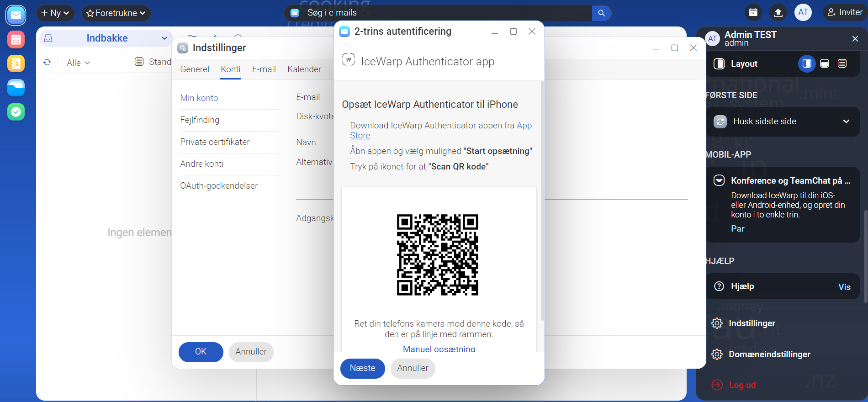Click the Indstillinger gear icon in side panel
This screenshot has width=868, height=402.
717,323
